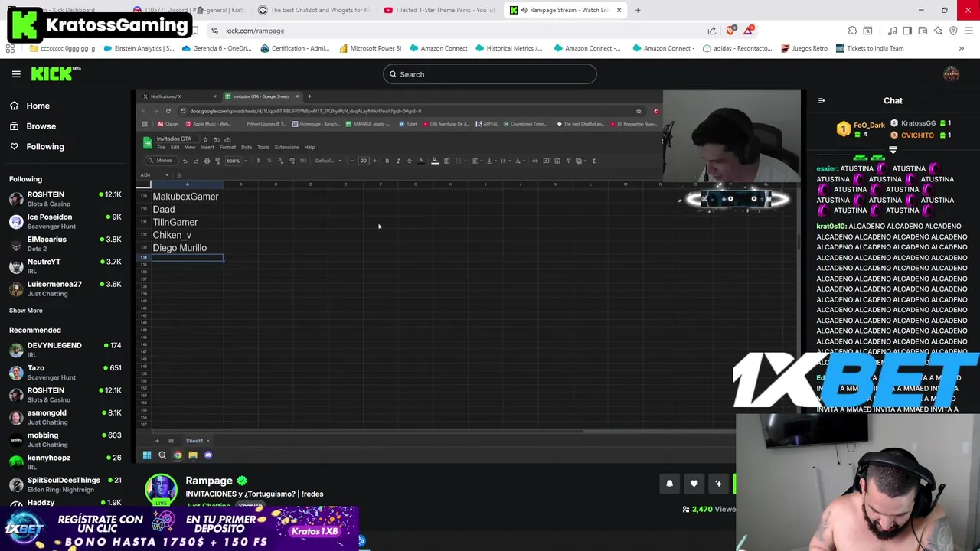Open NeutroYT channel
The width and height of the screenshot is (980, 551).
tap(65, 266)
